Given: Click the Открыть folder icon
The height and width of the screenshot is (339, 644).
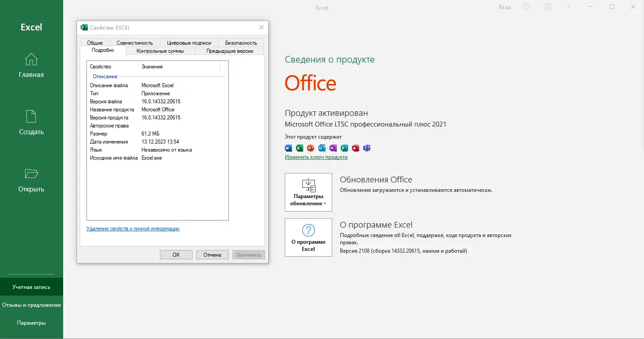Looking at the screenshot, I should pos(31,174).
